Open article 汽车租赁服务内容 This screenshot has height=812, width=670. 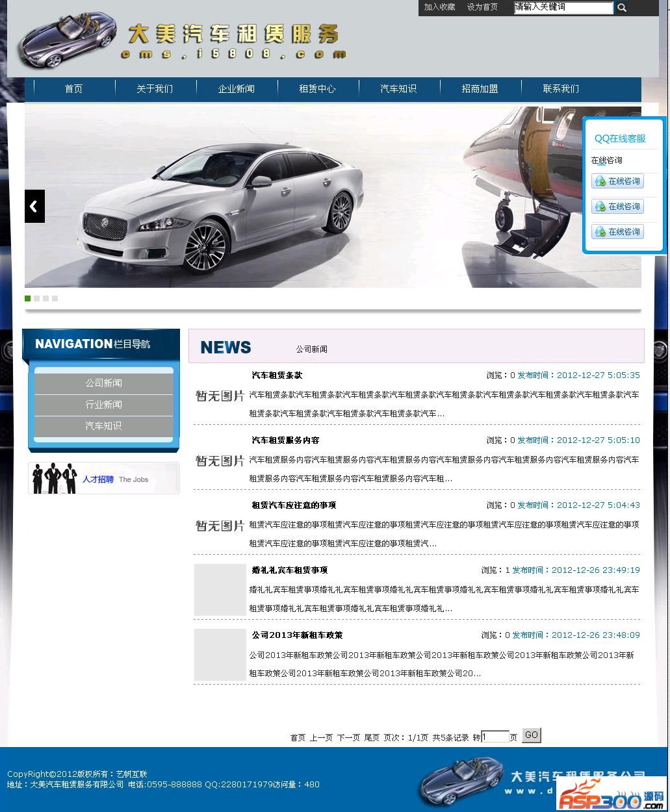(285, 440)
